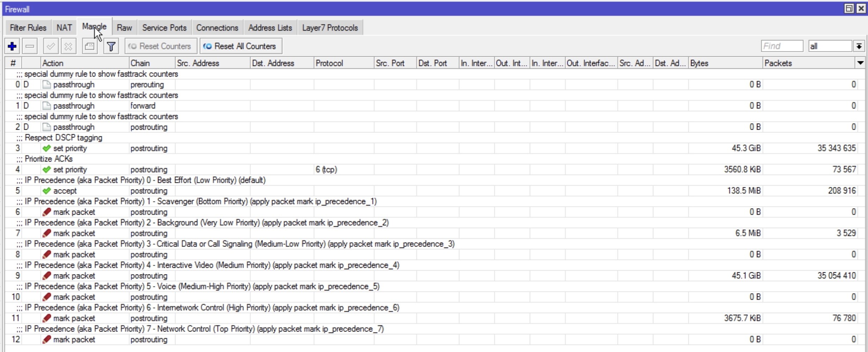Click mark packet icon on rule 6
The image size is (868, 352).
[46, 212]
